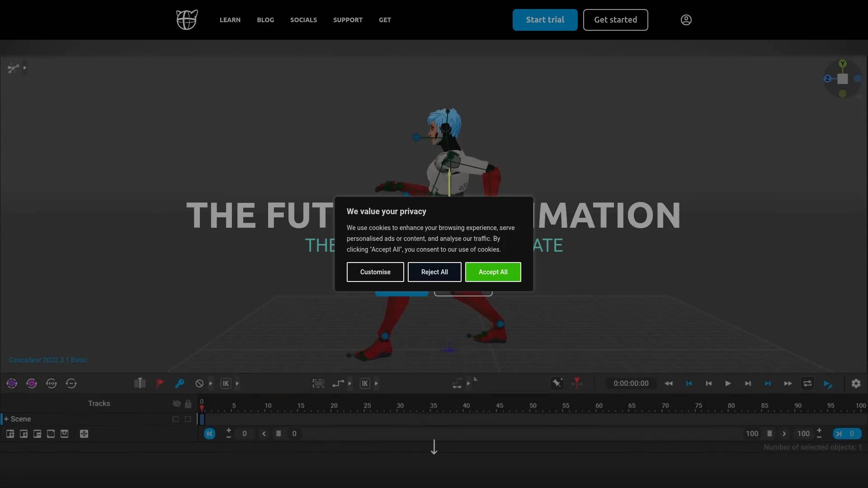The image size is (868, 488).
Task: Click the 0:00:00:00 timecode field
Action: [631, 384]
